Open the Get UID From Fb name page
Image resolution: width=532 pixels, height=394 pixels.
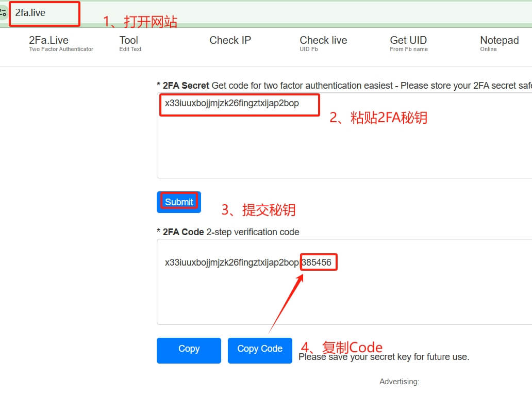(x=408, y=40)
